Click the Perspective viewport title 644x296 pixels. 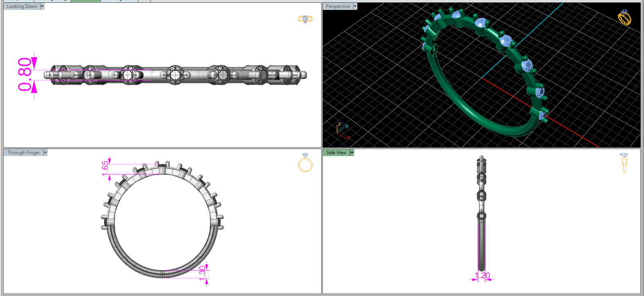338,6
